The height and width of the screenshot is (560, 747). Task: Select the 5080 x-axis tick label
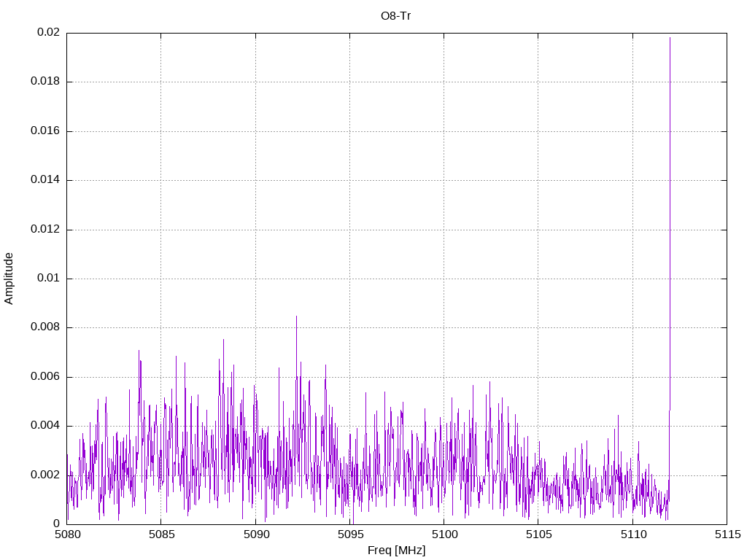click(x=67, y=534)
